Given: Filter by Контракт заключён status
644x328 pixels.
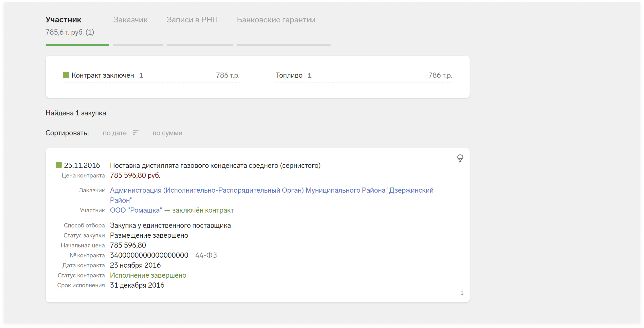Looking at the screenshot, I should 103,75.
